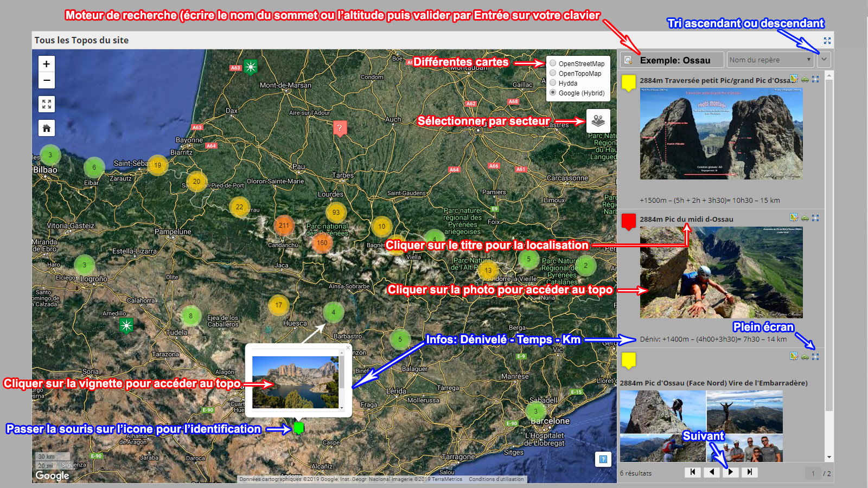Click the car directions icon for Pic du midi d-Ossau
The height and width of the screenshot is (488, 868).
pyautogui.click(x=805, y=218)
